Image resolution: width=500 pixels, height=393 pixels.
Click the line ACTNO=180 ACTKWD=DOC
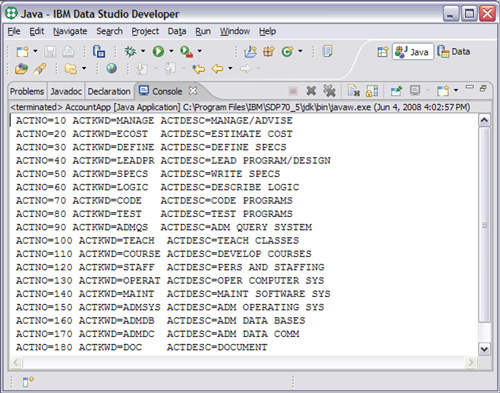pyautogui.click(x=141, y=347)
